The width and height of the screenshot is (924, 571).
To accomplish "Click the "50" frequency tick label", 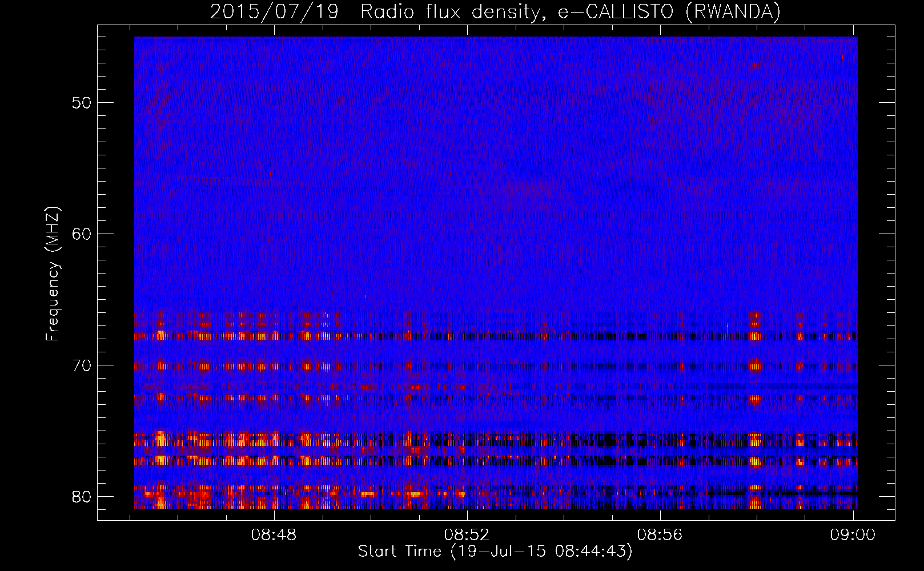I will pyautogui.click(x=82, y=103).
